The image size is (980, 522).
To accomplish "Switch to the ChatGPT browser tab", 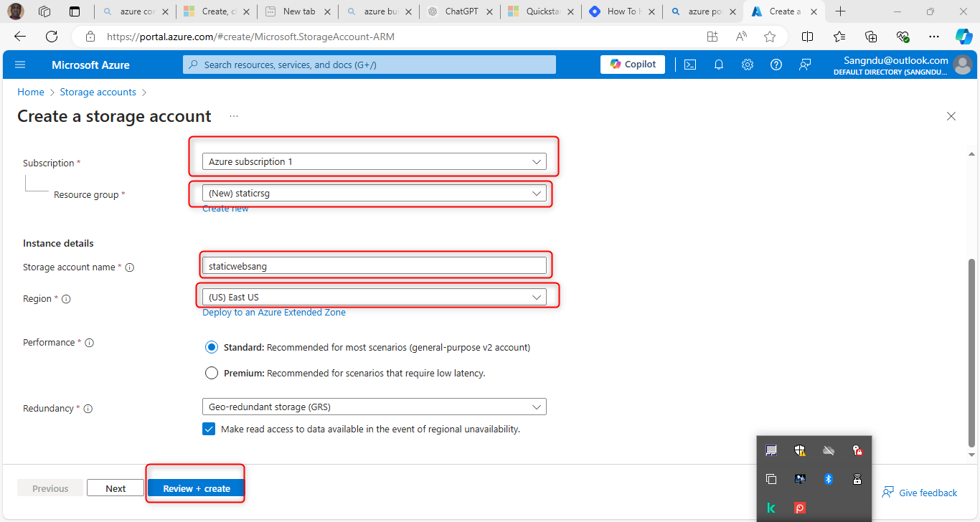I will pos(459,11).
